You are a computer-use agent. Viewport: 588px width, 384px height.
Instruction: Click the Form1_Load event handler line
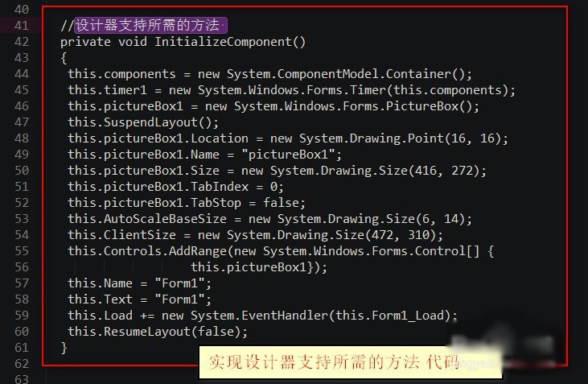[x=262, y=316]
